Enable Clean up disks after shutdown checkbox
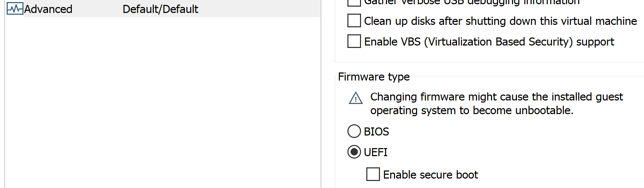 click(x=354, y=21)
